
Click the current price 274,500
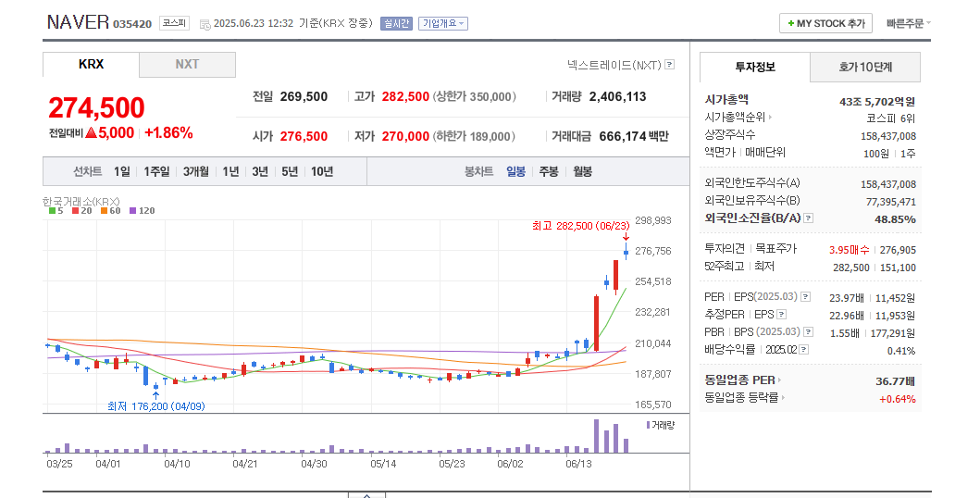click(x=96, y=108)
